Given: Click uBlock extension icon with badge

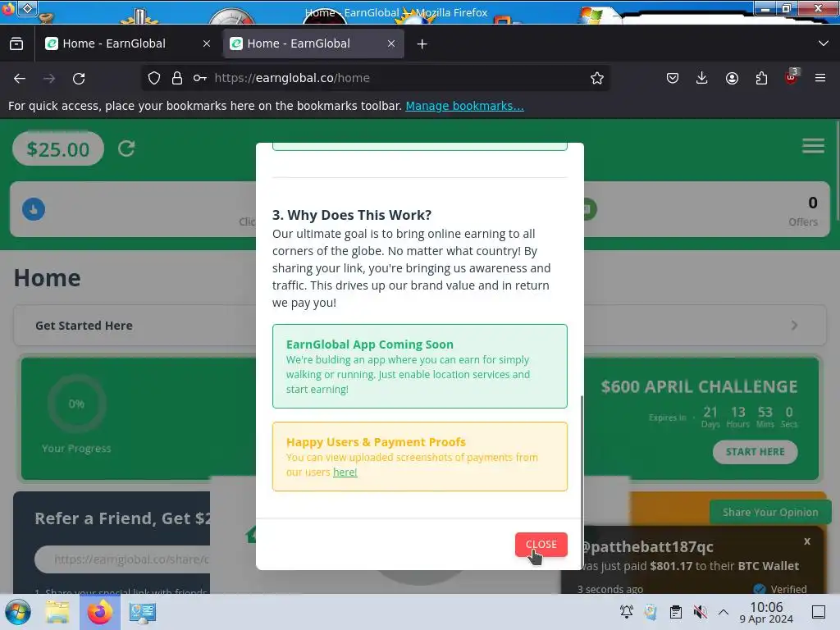Looking at the screenshot, I should point(792,77).
